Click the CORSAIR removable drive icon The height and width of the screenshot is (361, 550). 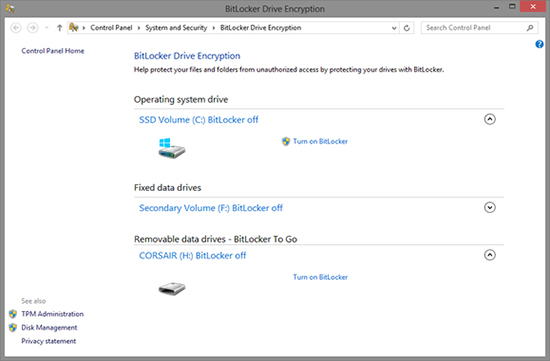coord(172,289)
